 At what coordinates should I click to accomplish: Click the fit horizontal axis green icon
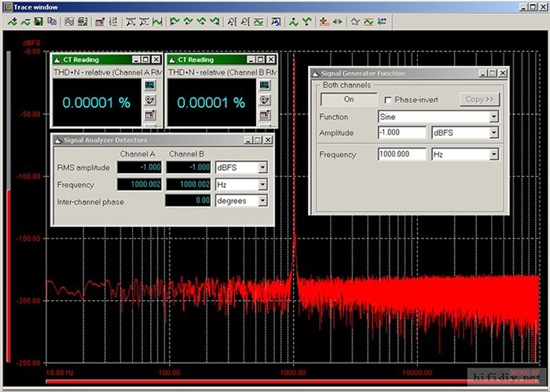click(157, 22)
